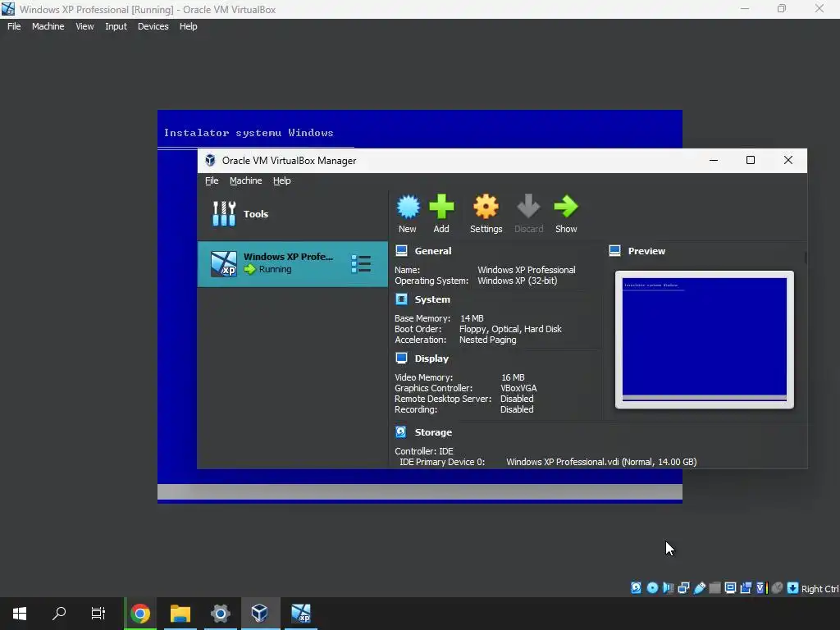Click the Acceleration value Nested Paging
The image size is (840, 630).
pos(487,340)
